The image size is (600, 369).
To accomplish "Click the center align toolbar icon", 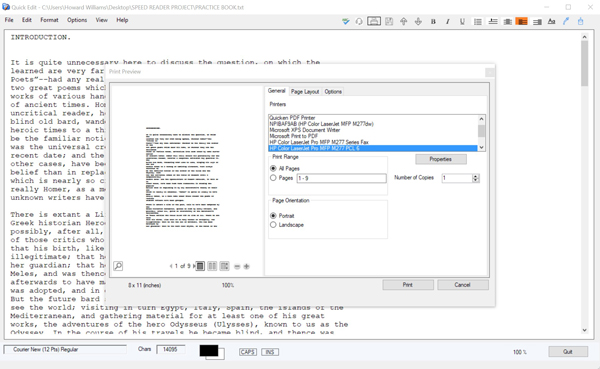I will click(x=508, y=22).
